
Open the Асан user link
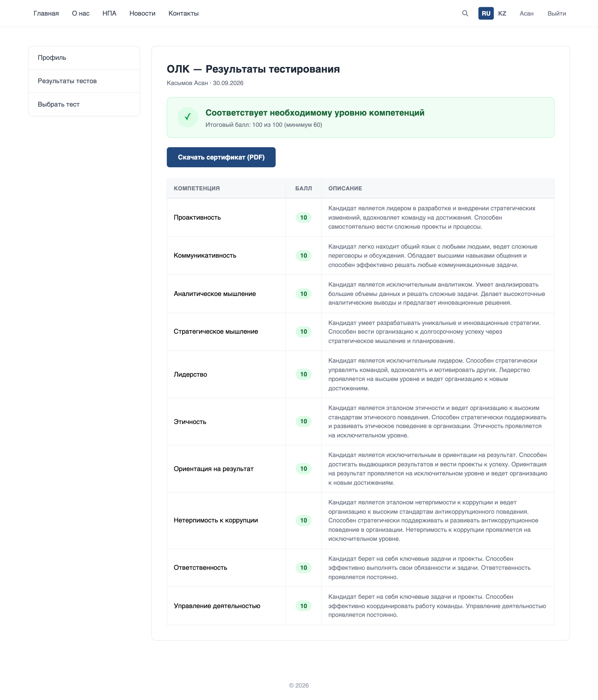(x=526, y=13)
